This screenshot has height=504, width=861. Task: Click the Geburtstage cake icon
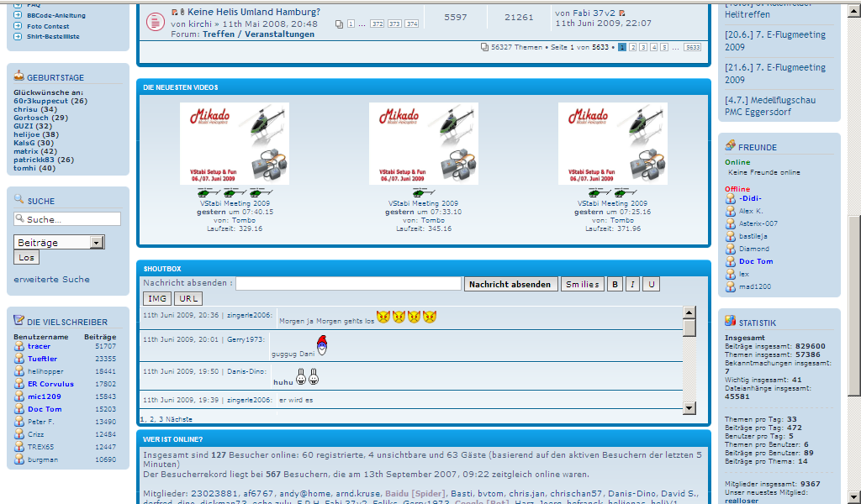tap(19, 76)
